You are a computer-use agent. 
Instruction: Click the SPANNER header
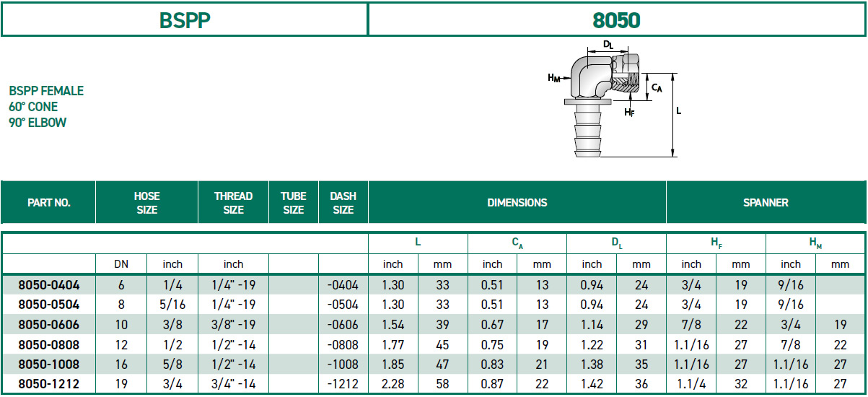tap(766, 203)
